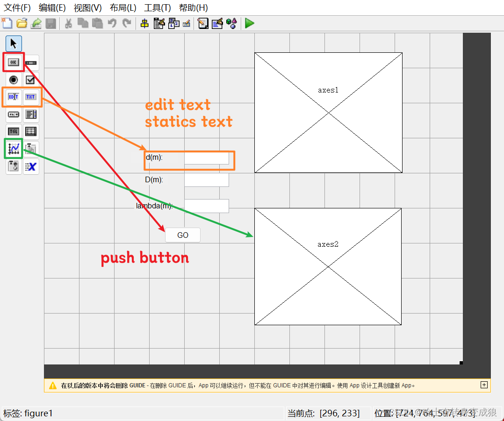Viewport: 504px width, 421px height.
Task: Open the Menu Editor icon
Action: pyautogui.click(x=159, y=23)
